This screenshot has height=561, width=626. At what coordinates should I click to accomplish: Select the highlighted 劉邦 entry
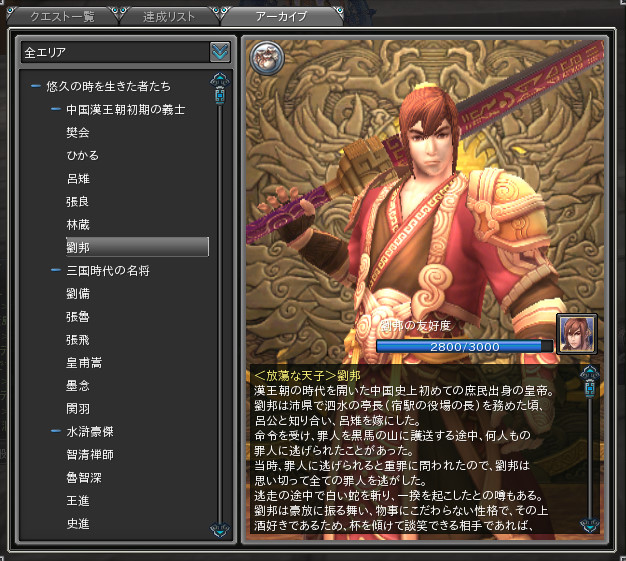(x=137, y=247)
